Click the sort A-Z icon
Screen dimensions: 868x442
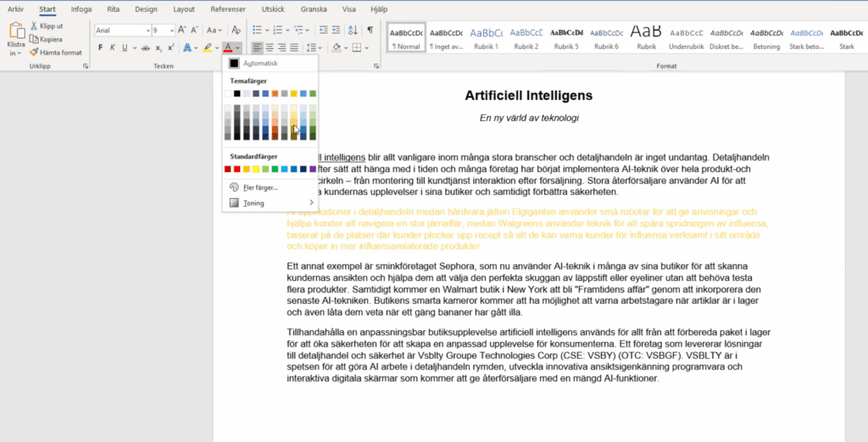pyautogui.click(x=353, y=30)
